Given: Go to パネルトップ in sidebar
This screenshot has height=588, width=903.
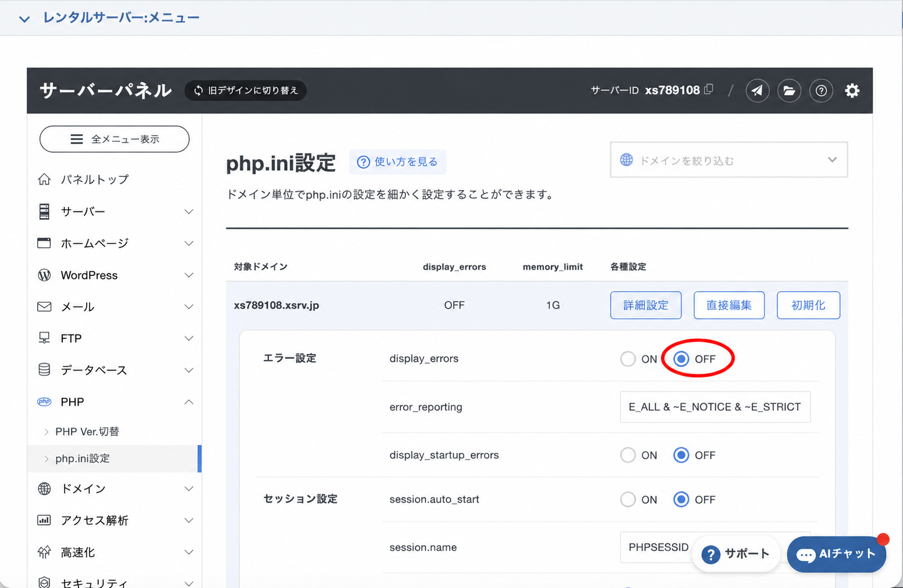Looking at the screenshot, I should pos(95,180).
